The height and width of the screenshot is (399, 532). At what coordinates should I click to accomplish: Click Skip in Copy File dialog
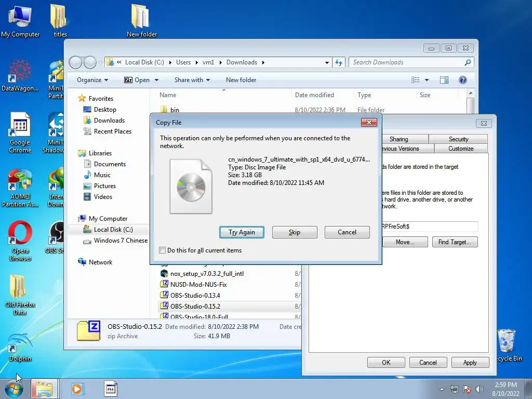tap(295, 232)
